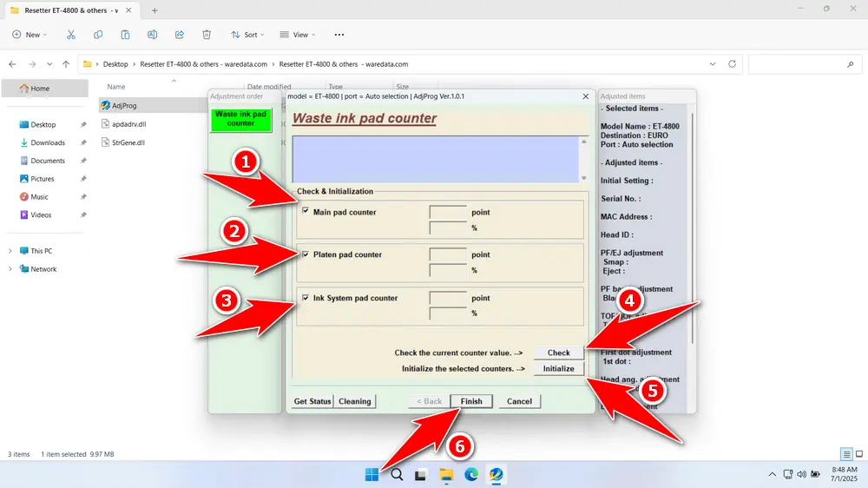Switch to details view icon in status bar
Image resolution: width=868 pixels, height=488 pixels.
[x=846, y=454]
